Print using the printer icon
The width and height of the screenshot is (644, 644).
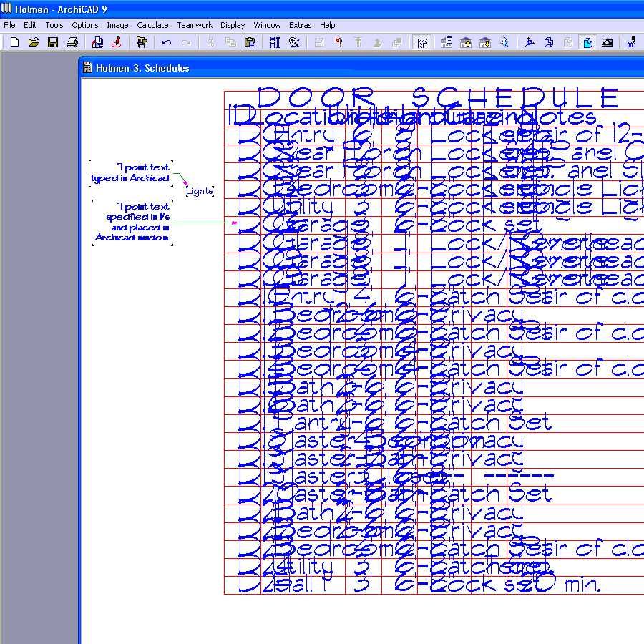click(72, 42)
